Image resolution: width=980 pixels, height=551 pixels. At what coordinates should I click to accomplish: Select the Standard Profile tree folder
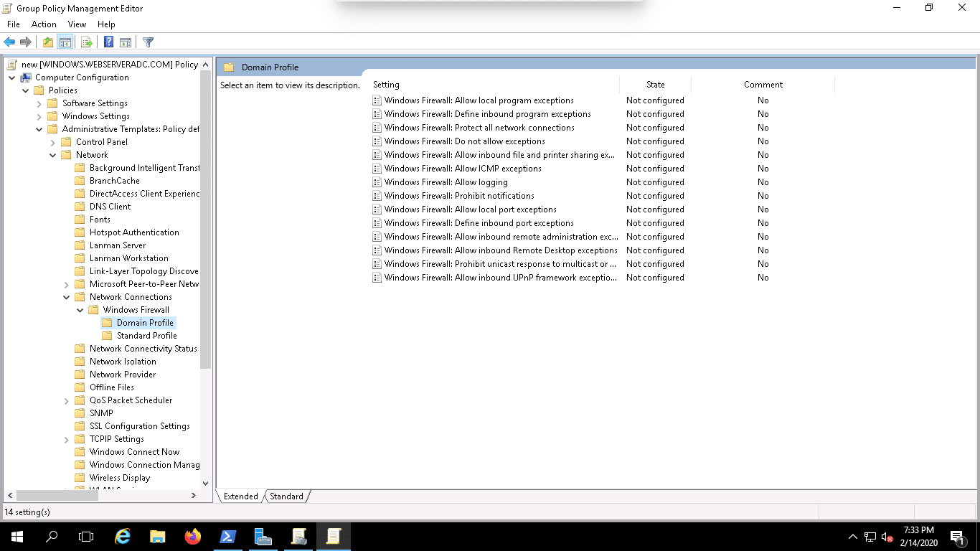[x=146, y=336]
